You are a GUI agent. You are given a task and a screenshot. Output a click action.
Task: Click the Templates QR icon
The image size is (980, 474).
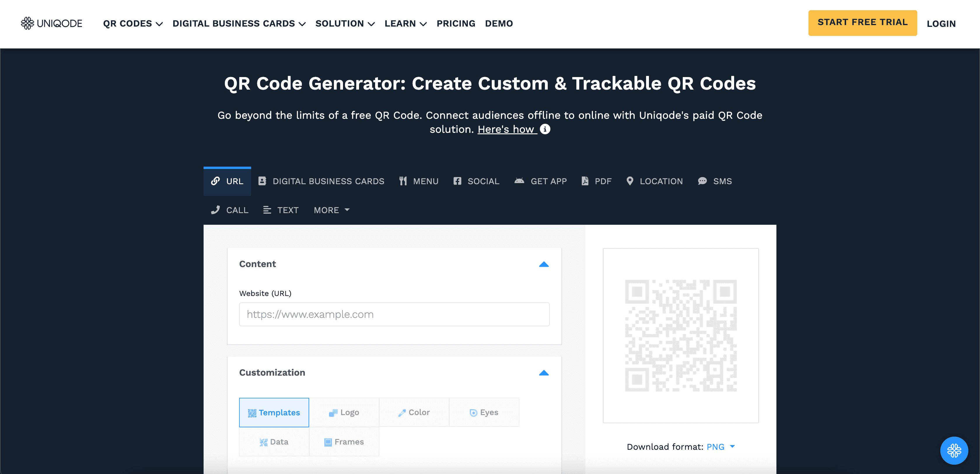pyautogui.click(x=252, y=413)
